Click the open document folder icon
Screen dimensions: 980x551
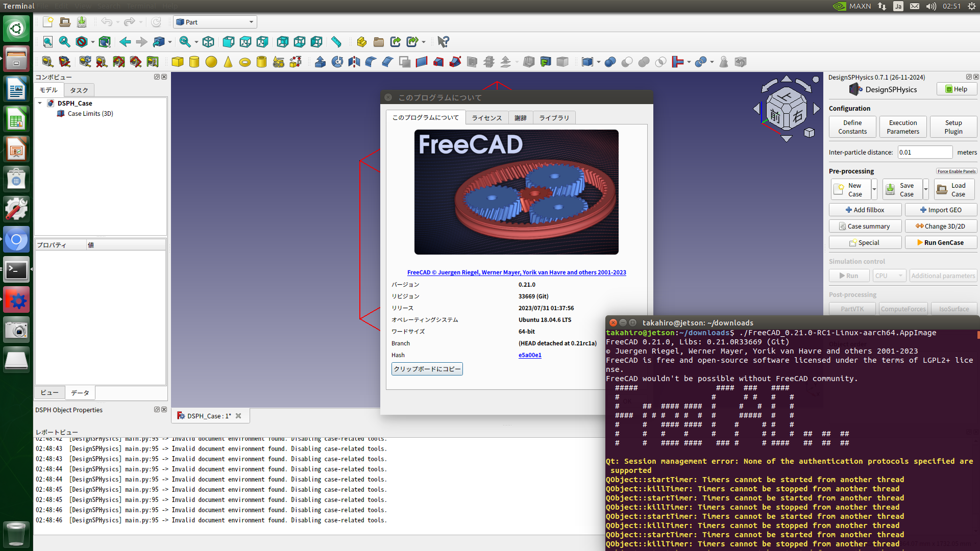pos(65,22)
